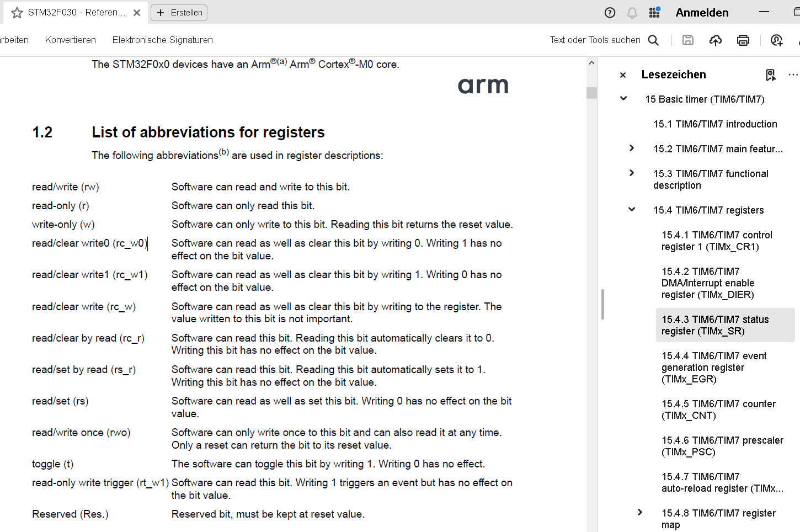Expand the 15.2 TIM6/TIM7 main features bookmark

[632, 148]
